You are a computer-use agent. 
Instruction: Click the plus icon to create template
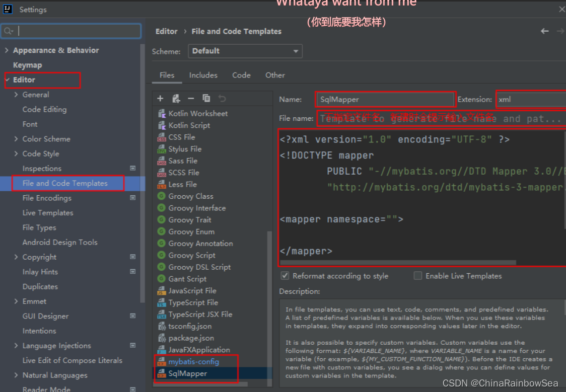[x=160, y=99]
